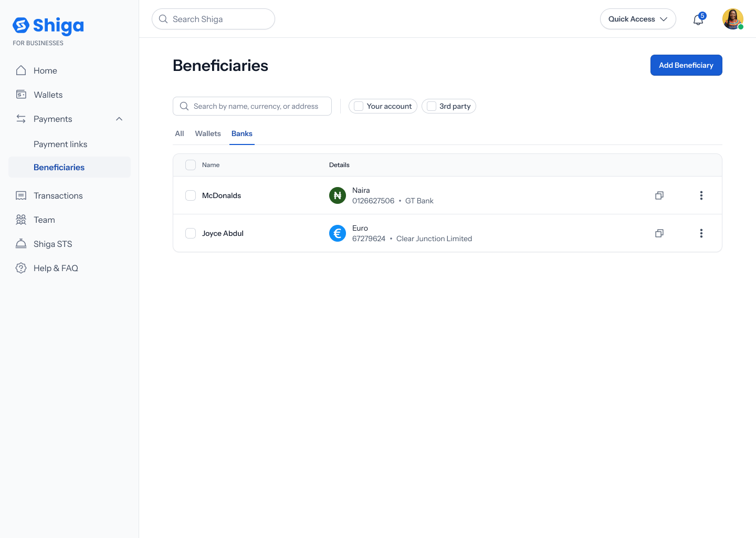Click the Wallets icon in sidebar
The width and height of the screenshot is (756, 538).
pyautogui.click(x=21, y=95)
